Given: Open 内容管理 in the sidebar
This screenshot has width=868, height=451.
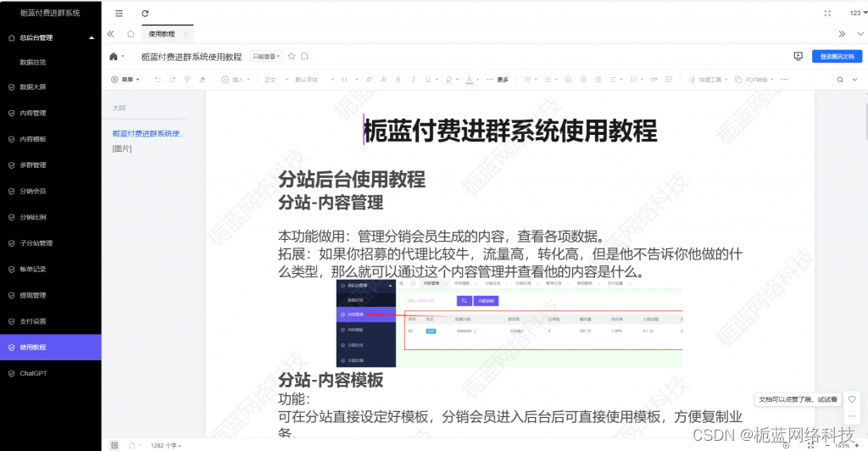Looking at the screenshot, I should (x=50, y=113).
